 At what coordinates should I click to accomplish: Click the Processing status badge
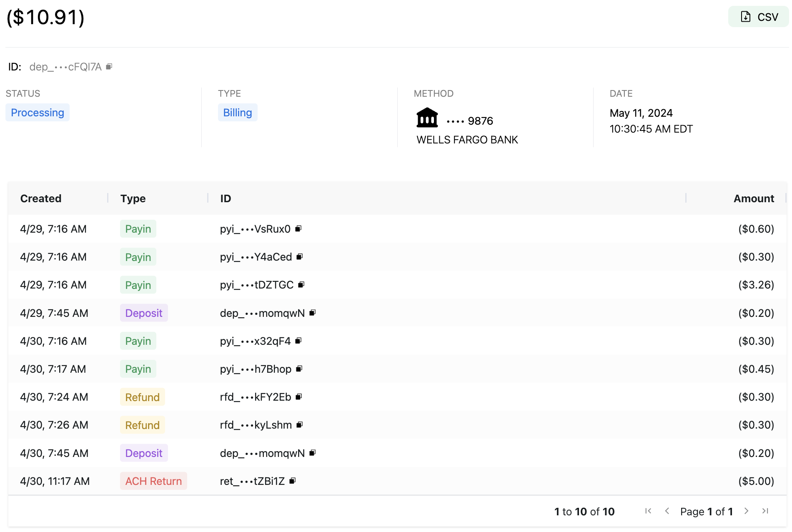pyautogui.click(x=38, y=113)
